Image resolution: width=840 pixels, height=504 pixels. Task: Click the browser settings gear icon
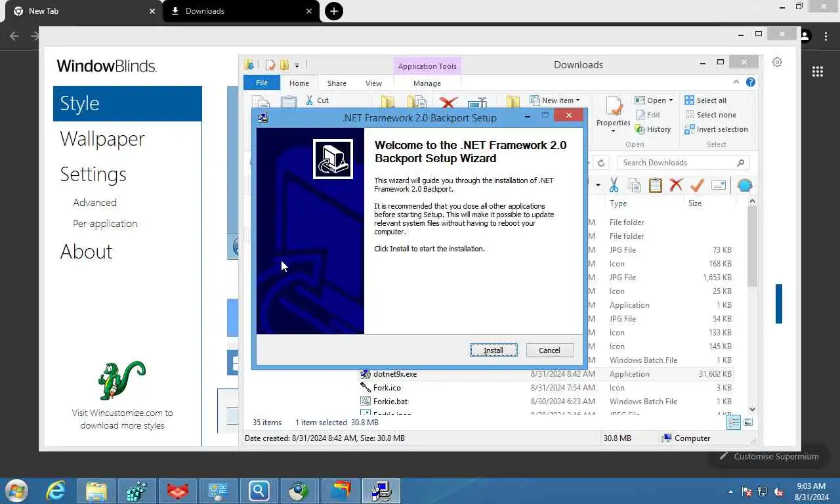(777, 62)
